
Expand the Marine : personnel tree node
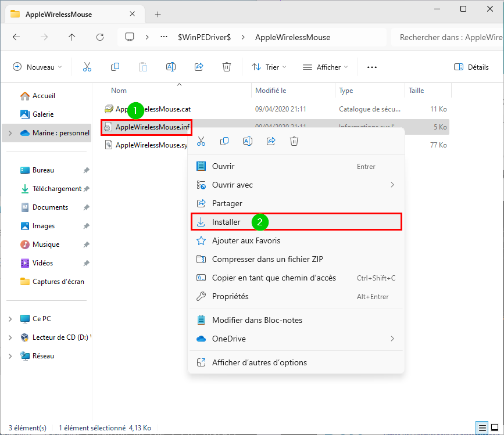[10, 133]
